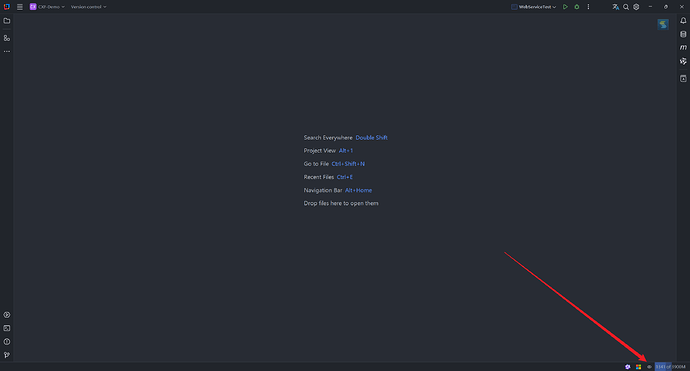The width and height of the screenshot is (690, 371).
Task: Click the 'Navigation Bar' text
Action: click(323, 190)
